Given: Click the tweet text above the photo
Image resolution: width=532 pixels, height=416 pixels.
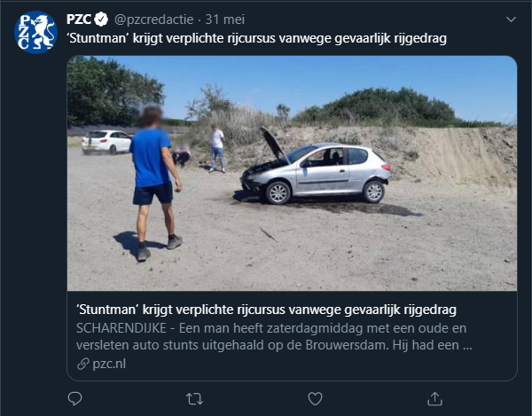Looking at the screenshot, I should (x=256, y=38).
